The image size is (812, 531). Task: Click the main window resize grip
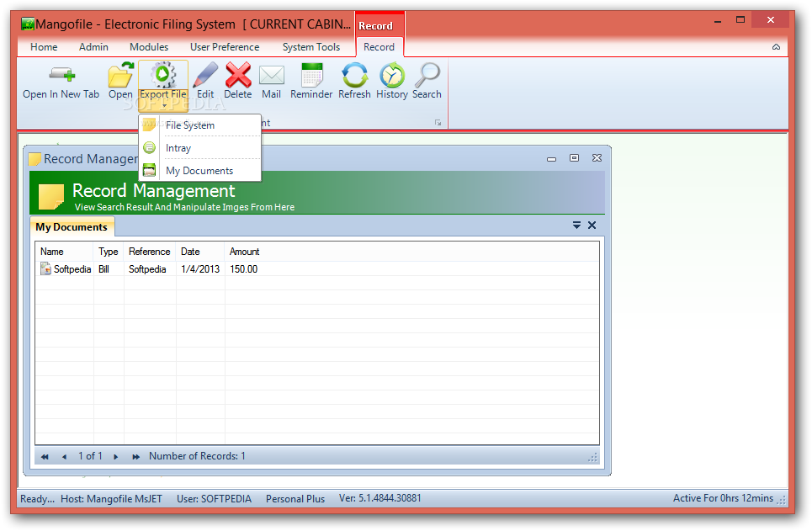pyautogui.click(x=782, y=501)
